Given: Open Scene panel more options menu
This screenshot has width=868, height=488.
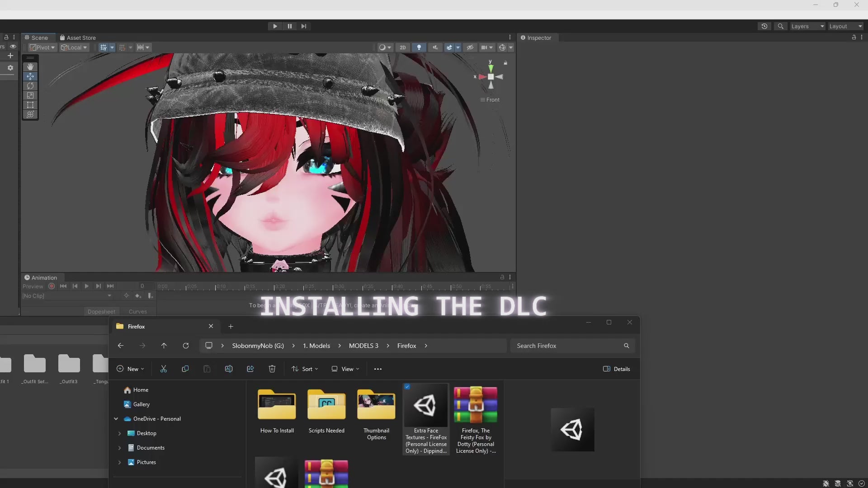Looking at the screenshot, I should click(x=510, y=38).
